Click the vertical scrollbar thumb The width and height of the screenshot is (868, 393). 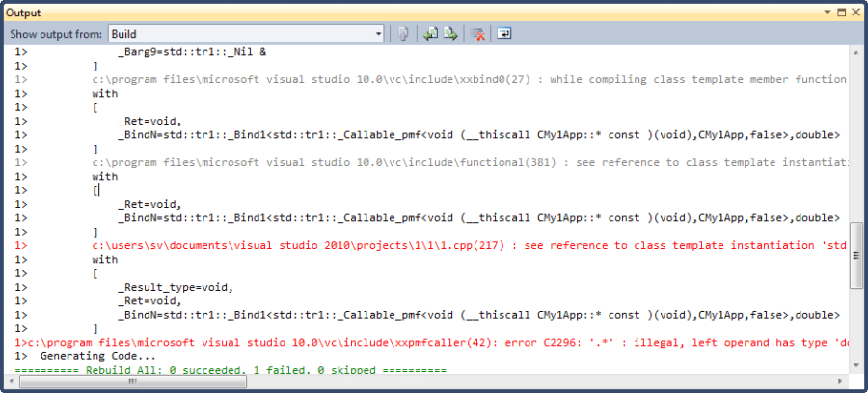click(855, 256)
